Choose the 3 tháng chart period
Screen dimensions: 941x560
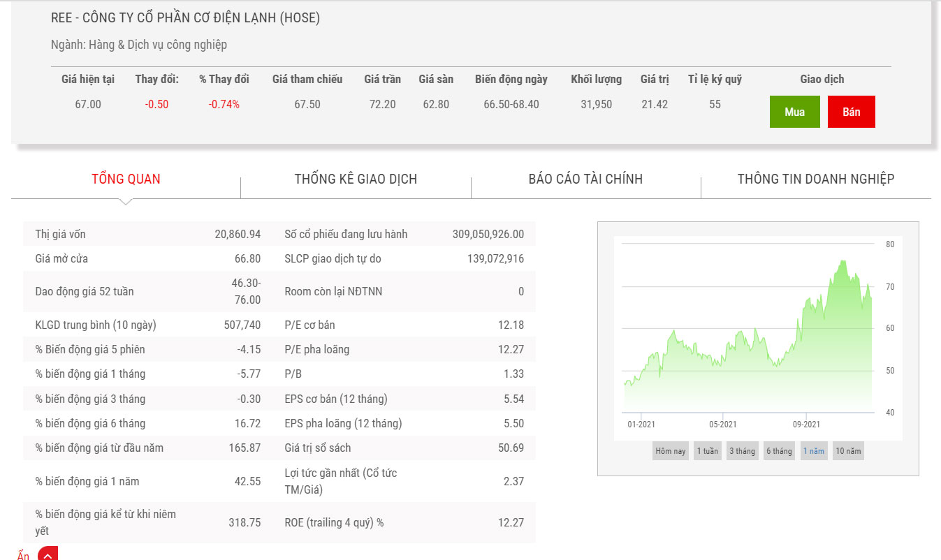742,451
